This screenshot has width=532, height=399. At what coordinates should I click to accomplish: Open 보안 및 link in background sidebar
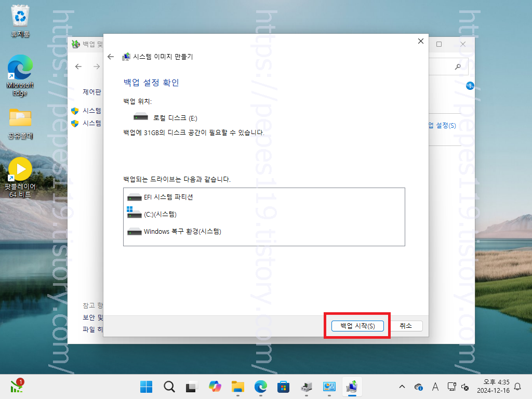click(92, 317)
